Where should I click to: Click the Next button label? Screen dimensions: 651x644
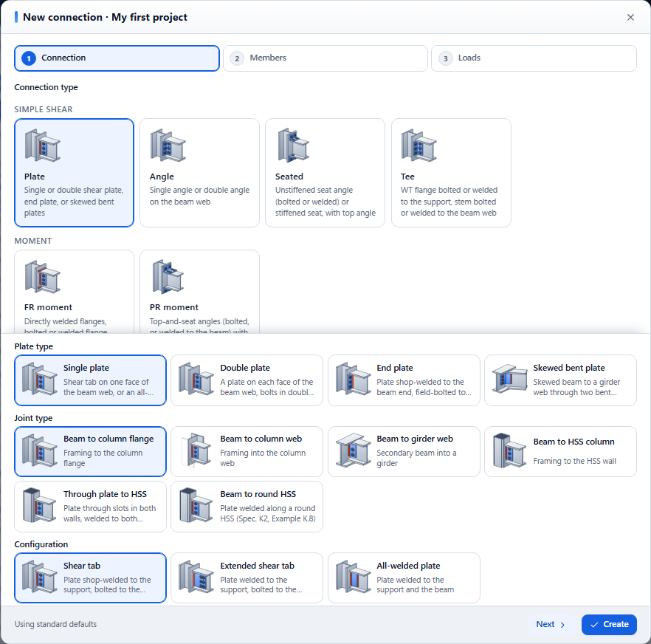click(x=545, y=624)
